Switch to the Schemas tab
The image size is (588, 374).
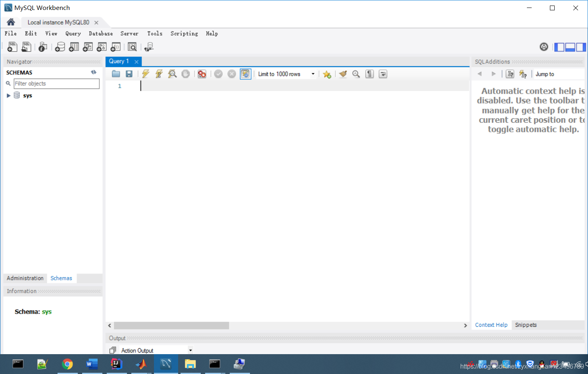61,278
